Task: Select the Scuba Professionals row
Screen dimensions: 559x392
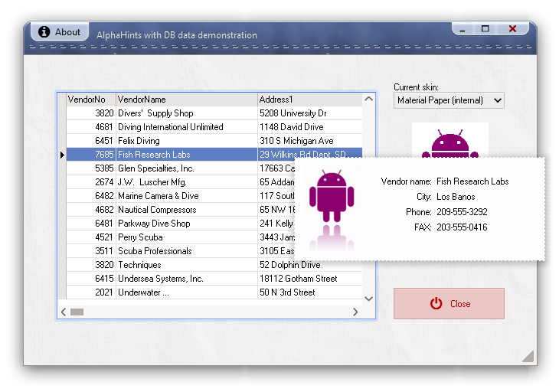Action: [181, 251]
